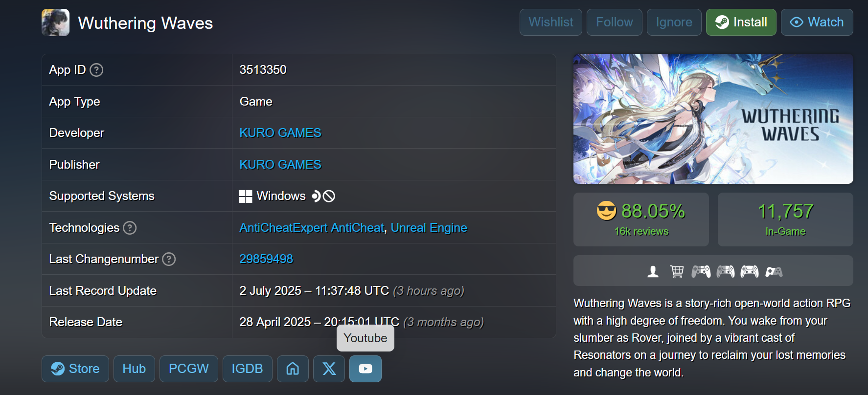
Task: Open the X (Twitter) link button
Action: point(329,369)
